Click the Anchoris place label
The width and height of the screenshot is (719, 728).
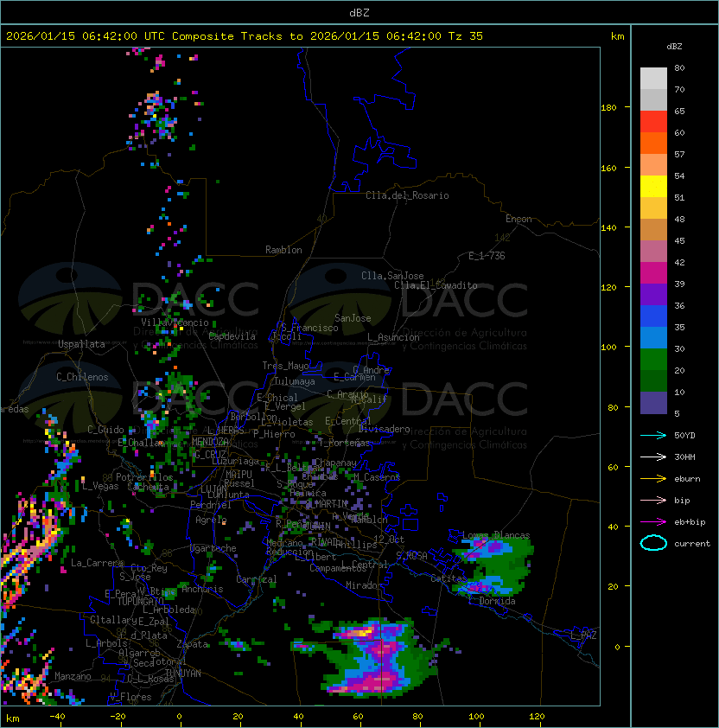pos(202,589)
